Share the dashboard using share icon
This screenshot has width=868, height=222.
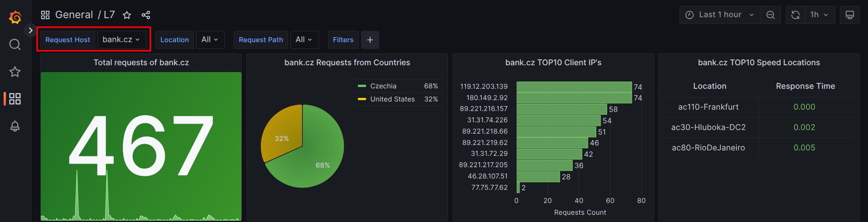pyautogui.click(x=146, y=15)
